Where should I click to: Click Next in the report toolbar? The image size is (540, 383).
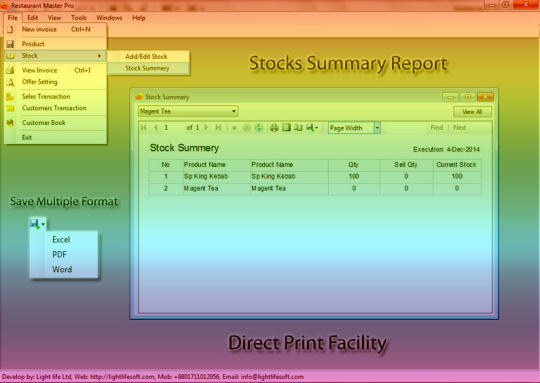pyautogui.click(x=459, y=127)
